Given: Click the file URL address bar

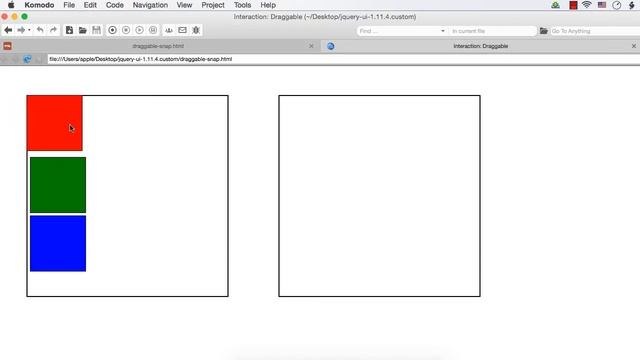Looking at the screenshot, I should click(x=344, y=59).
